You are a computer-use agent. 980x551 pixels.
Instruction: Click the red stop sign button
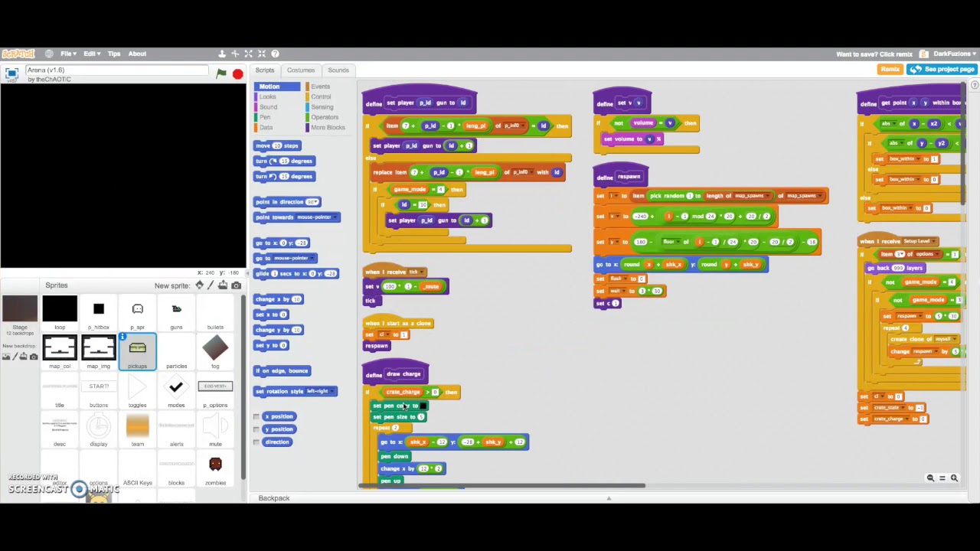pos(237,73)
